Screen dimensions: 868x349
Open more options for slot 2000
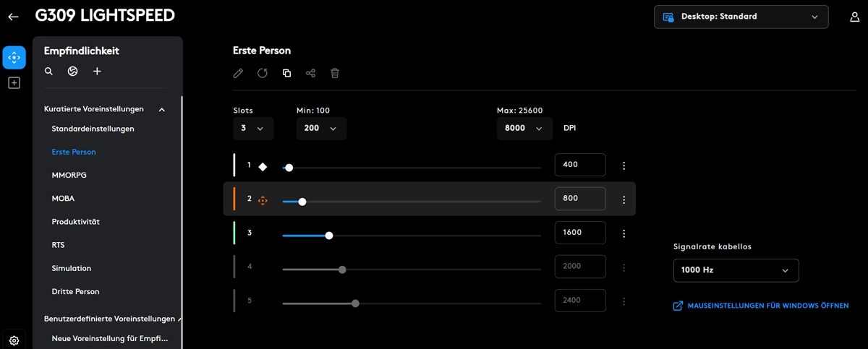(x=624, y=267)
